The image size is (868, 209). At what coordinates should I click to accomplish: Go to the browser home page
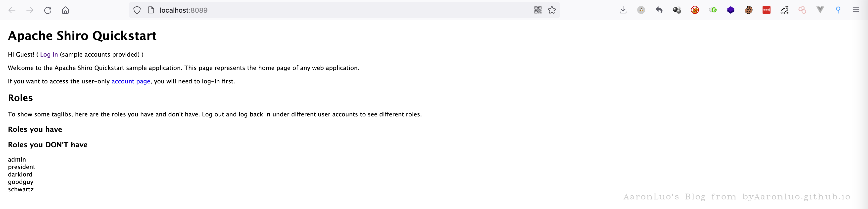click(65, 10)
